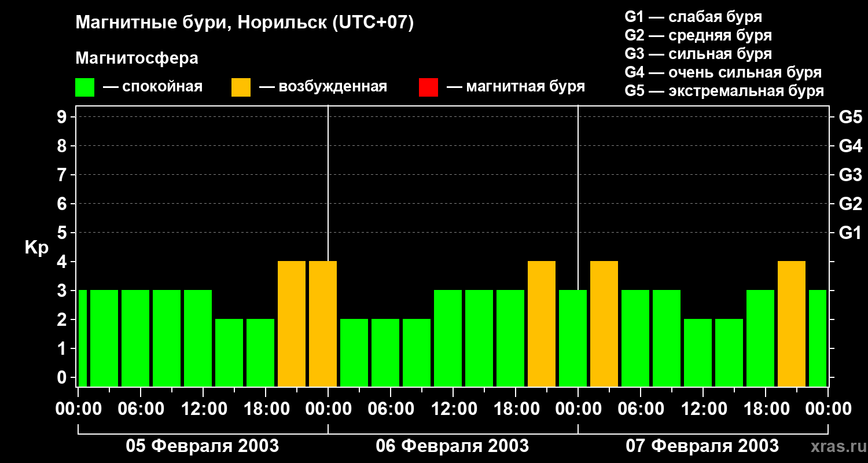Click orange bar at 01:00–04:00 on 07 Февраля
Viewport: 868px width, 463px height.
coord(604,324)
